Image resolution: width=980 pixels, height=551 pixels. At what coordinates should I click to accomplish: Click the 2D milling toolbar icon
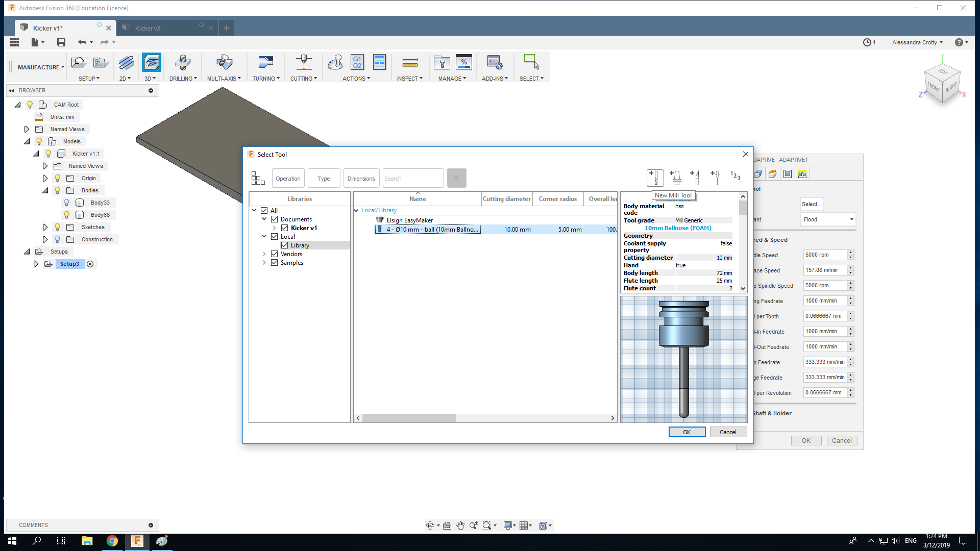(x=126, y=63)
